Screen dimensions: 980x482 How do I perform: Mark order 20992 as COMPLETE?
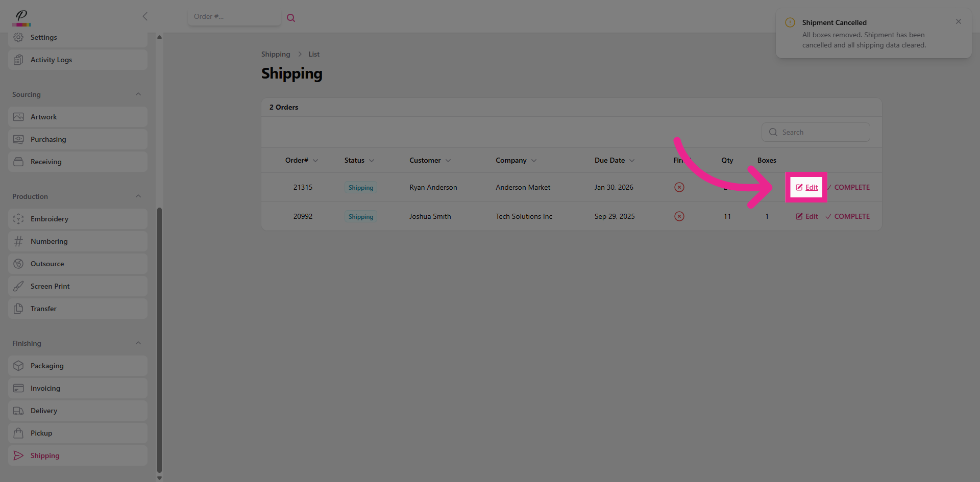[x=848, y=216]
